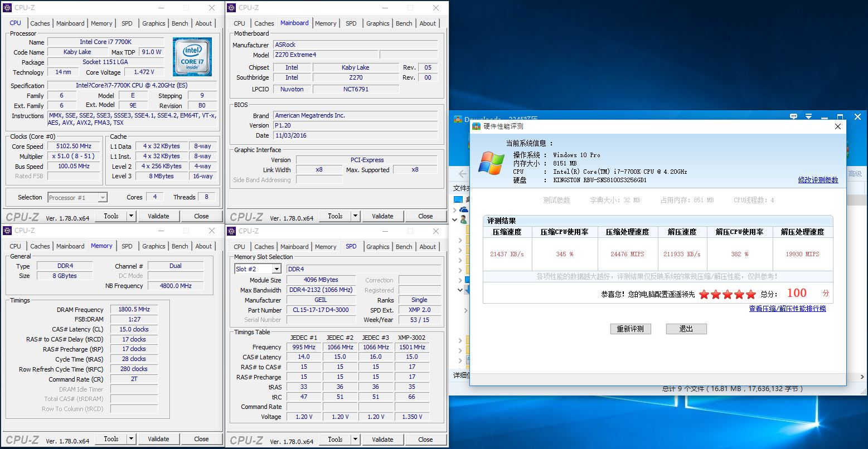Open Tools dropdown arrow in the Memory timings window
The image size is (868, 449).
click(x=131, y=439)
